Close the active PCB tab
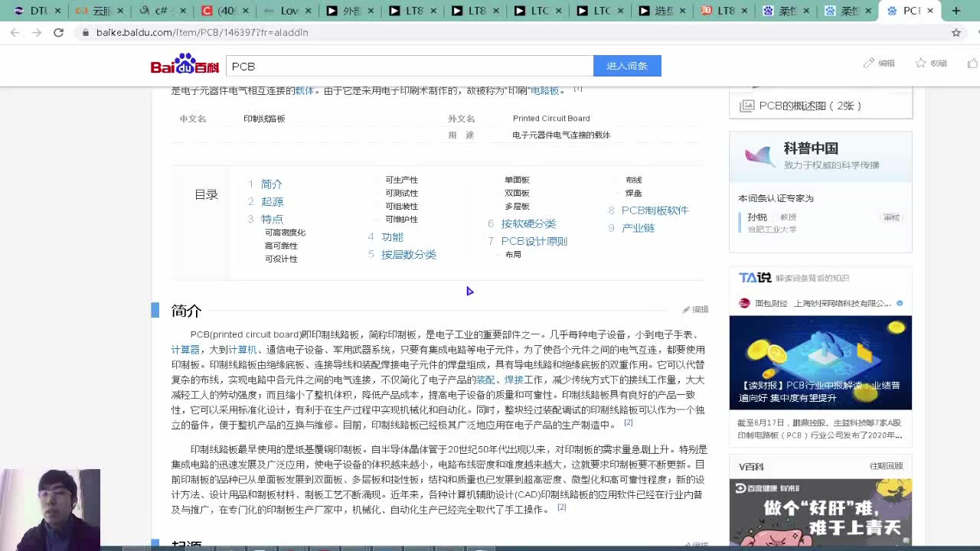This screenshot has height=551, width=980. (930, 11)
